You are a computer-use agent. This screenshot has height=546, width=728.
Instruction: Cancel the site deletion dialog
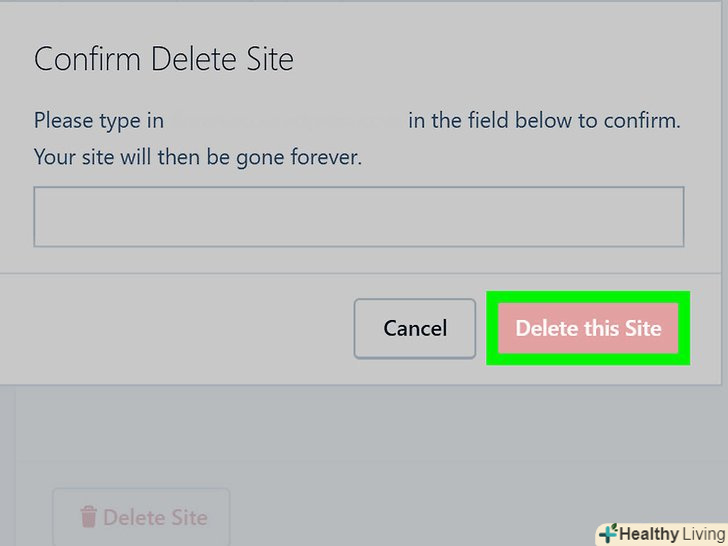415,328
